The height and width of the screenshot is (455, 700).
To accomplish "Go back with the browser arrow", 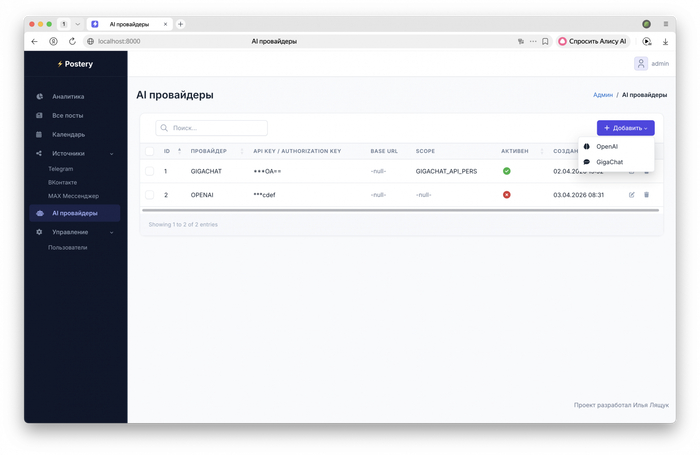I will (34, 41).
